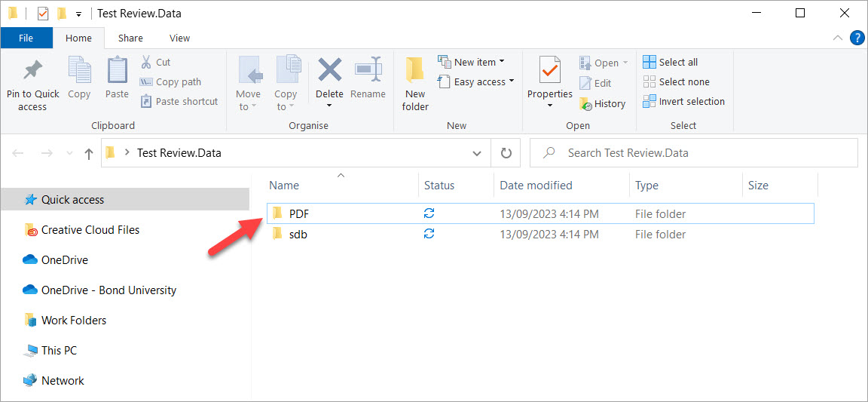Click the Delete X icon

pyautogui.click(x=329, y=71)
